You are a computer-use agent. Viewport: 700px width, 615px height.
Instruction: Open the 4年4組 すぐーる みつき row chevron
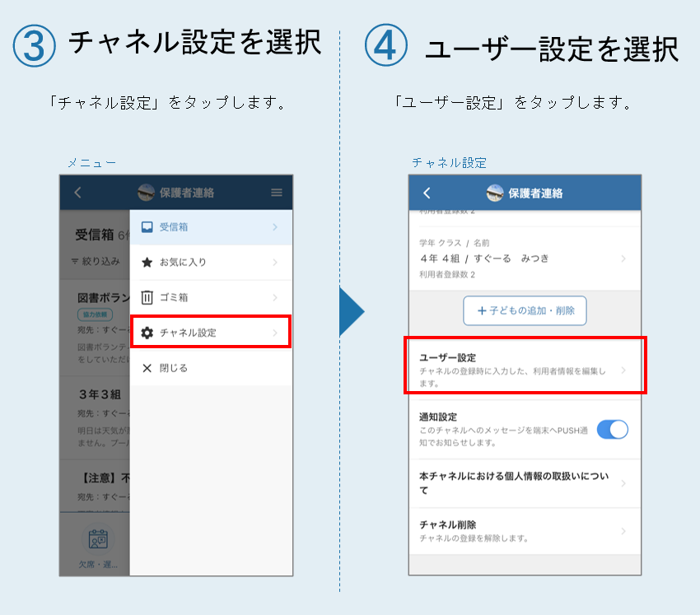623,259
